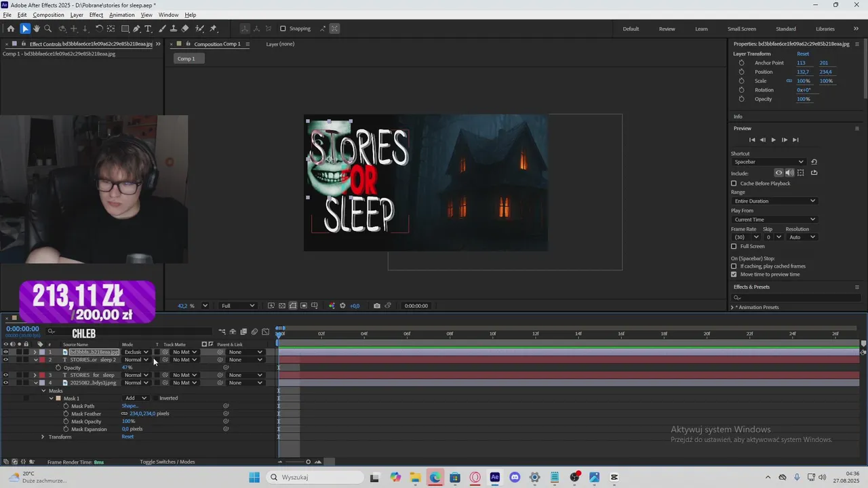Viewport: 868px width, 488px height.
Task: Open File Explorer from the taskbar
Action: [415, 477]
